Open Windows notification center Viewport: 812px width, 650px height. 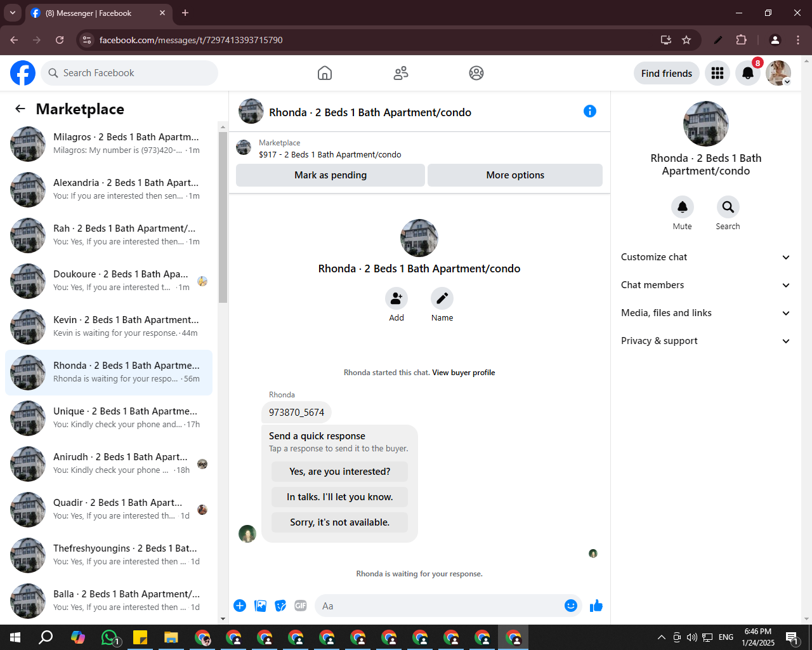pyautogui.click(x=792, y=637)
